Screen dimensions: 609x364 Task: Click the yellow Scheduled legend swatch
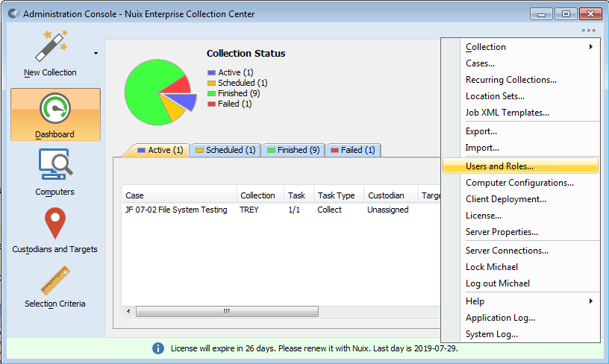pos(211,83)
